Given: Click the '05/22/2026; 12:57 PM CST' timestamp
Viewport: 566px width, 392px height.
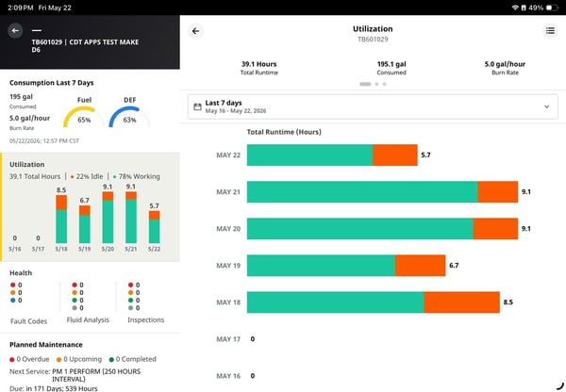Looking at the screenshot, I should [x=44, y=141].
